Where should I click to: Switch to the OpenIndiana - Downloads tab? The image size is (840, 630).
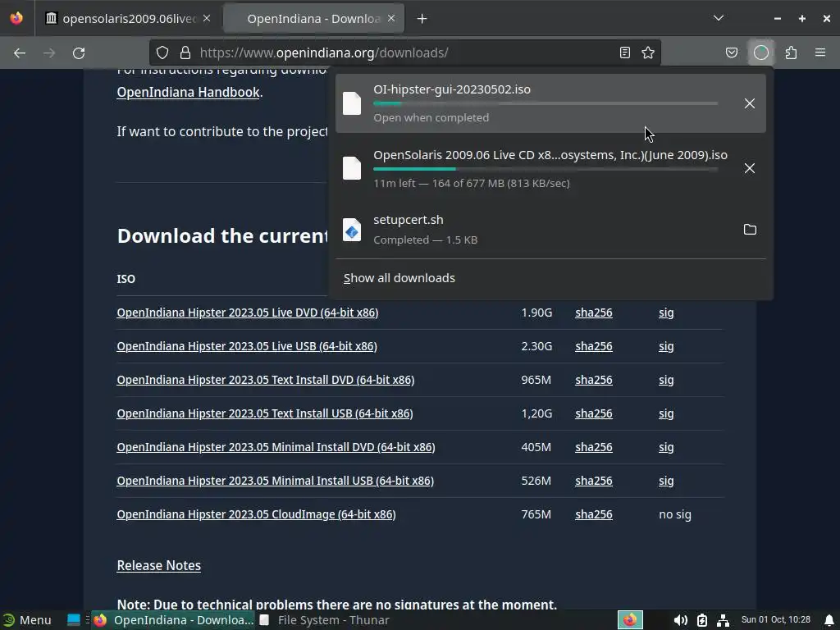314,19
